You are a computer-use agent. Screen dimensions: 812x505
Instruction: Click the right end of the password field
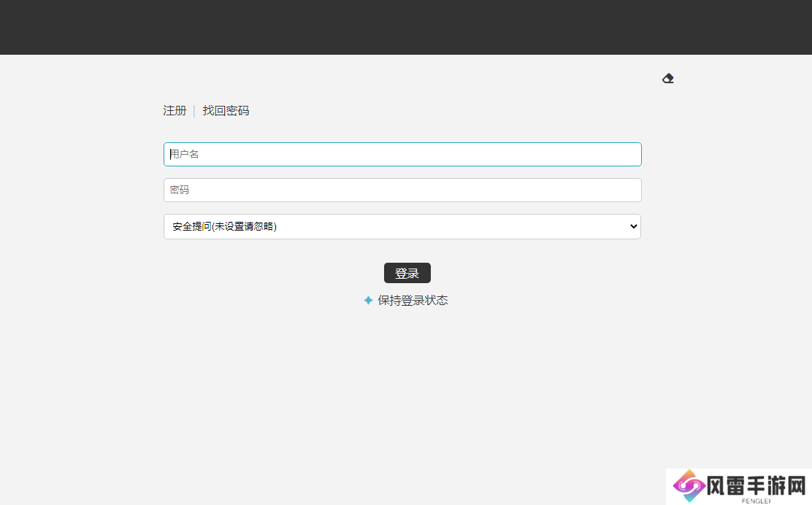[x=628, y=190]
